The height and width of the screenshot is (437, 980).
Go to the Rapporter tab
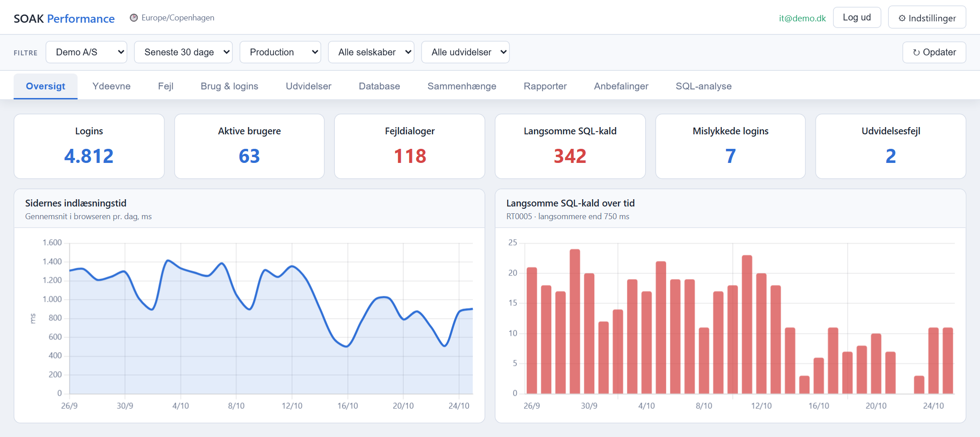coord(545,86)
